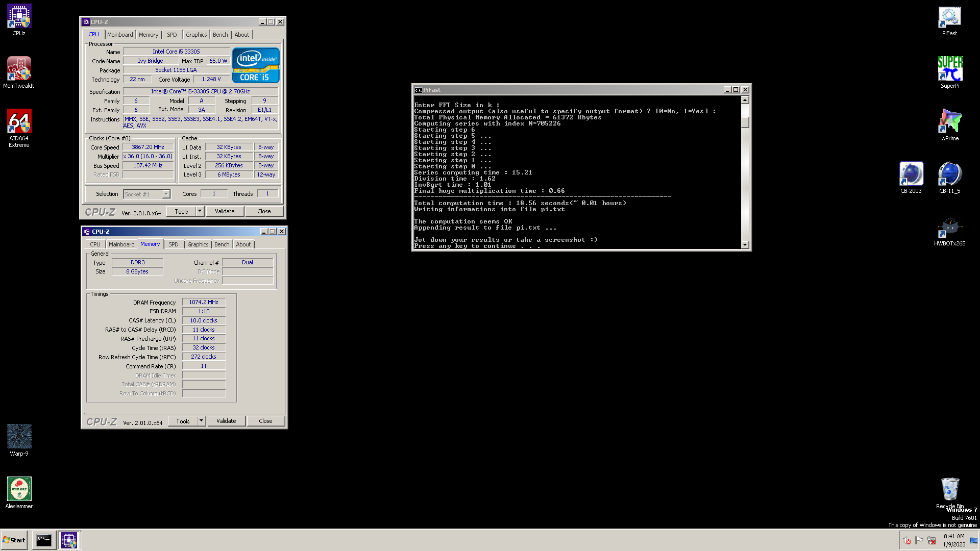This screenshot has height=551, width=980.
Task: Open the CB-11_5 desktop shortcut
Action: (x=949, y=178)
